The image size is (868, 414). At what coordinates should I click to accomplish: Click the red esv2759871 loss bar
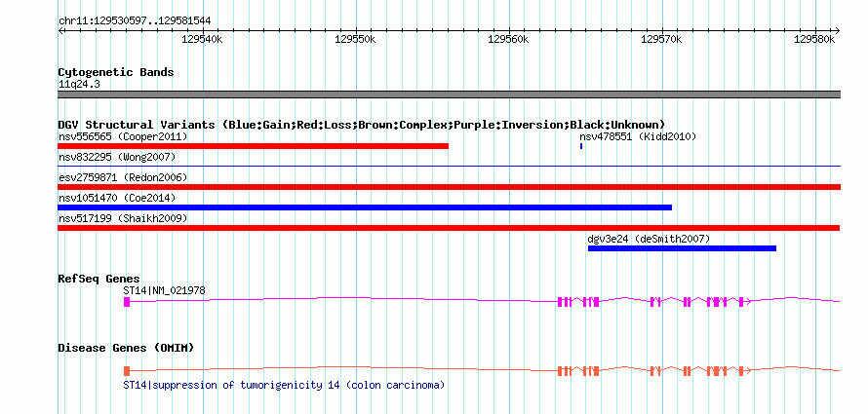click(x=449, y=187)
